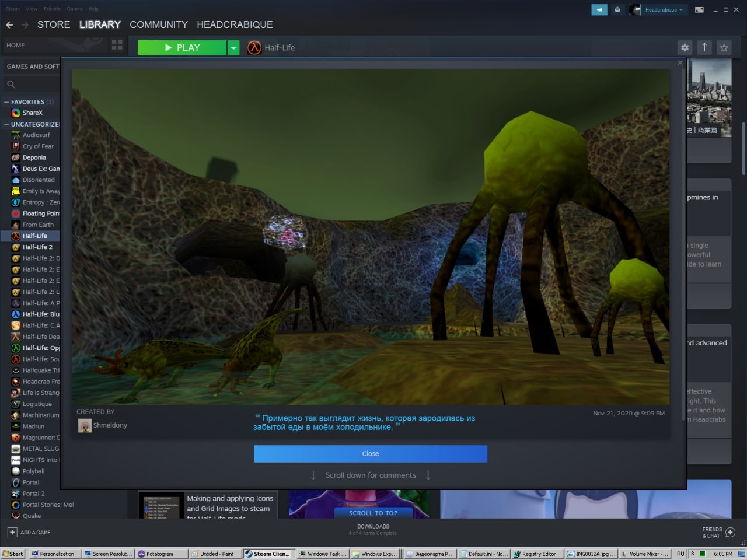This screenshot has height=560, width=747.
Task: Click the upload arrow icon for Half-Life
Action: point(704,48)
